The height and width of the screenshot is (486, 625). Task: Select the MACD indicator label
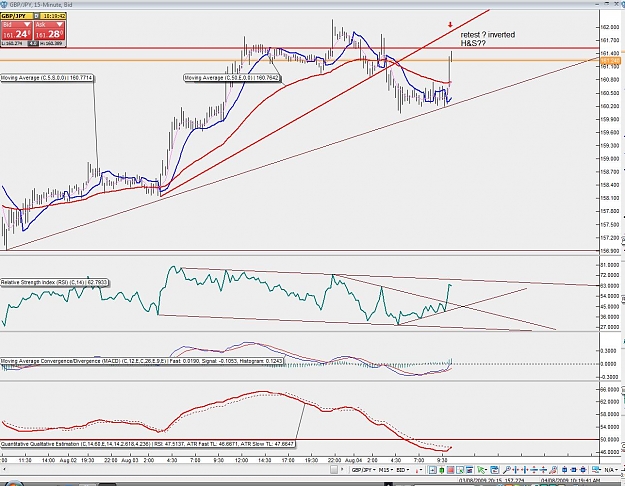click(x=142, y=361)
